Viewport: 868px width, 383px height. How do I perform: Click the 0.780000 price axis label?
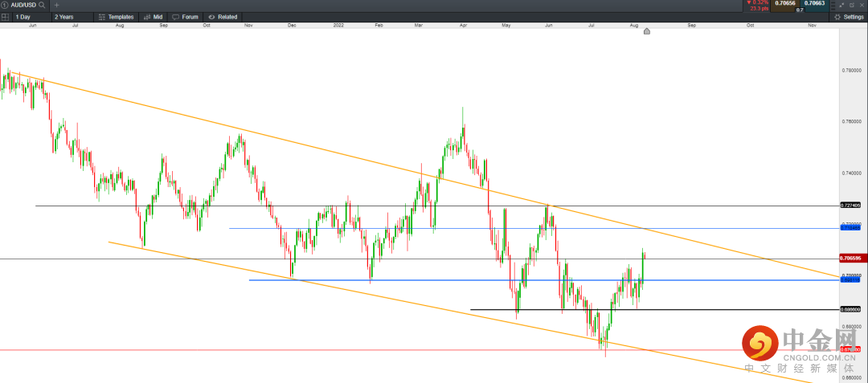(x=853, y=70)
